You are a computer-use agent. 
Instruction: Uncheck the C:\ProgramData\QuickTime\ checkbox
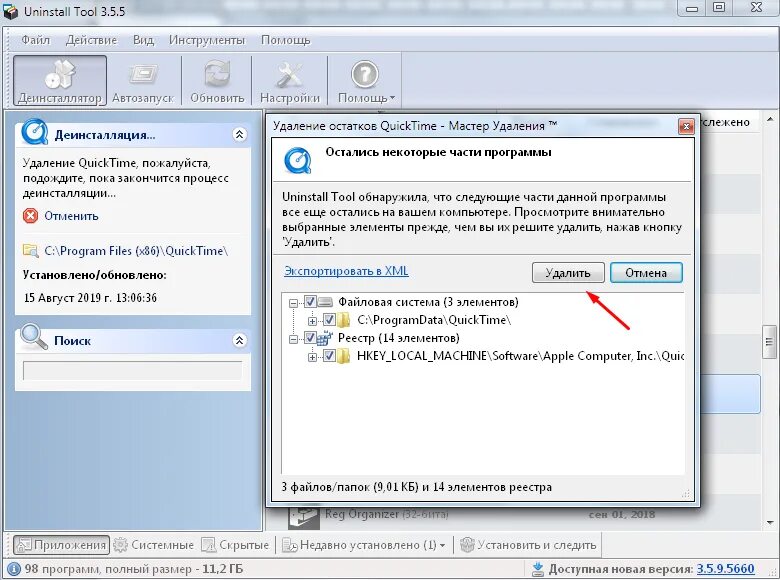click(x=329, y=319)
